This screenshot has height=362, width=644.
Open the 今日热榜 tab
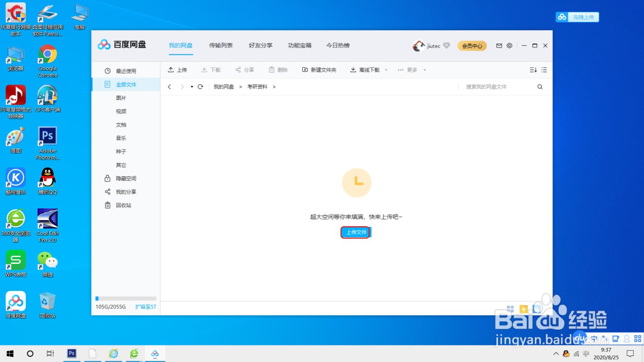(x=338, y=45)
